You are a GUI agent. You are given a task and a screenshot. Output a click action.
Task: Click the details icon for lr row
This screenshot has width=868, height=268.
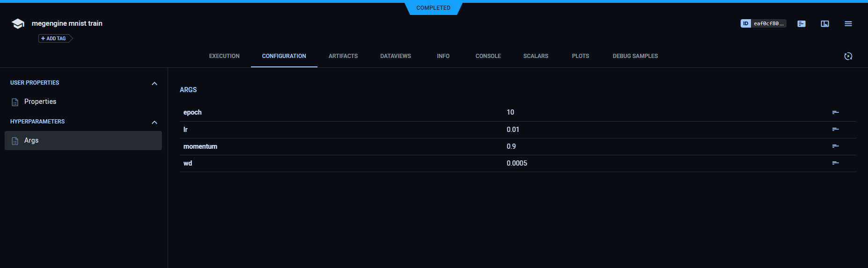[835, 130]
